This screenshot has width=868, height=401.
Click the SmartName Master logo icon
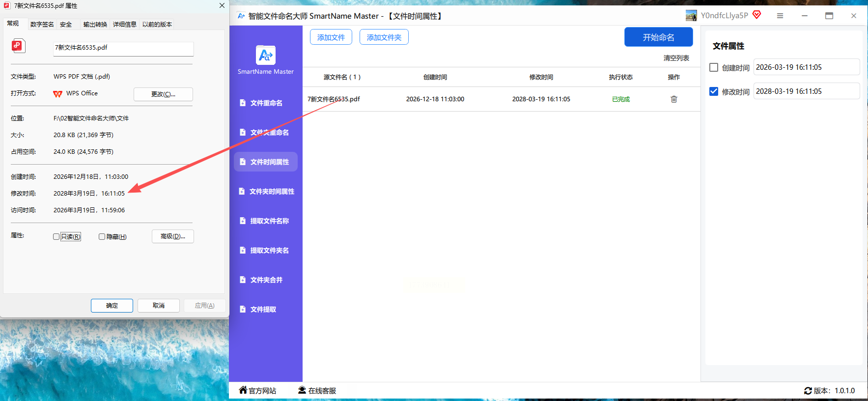pyautogui.click(x=266, y=55)
